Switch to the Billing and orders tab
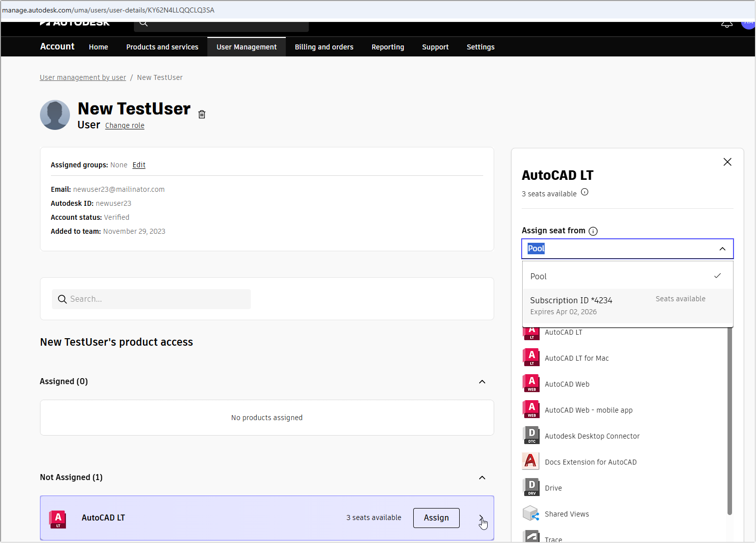The width and height of the screenshot is (756, 543). pos(324,46)
